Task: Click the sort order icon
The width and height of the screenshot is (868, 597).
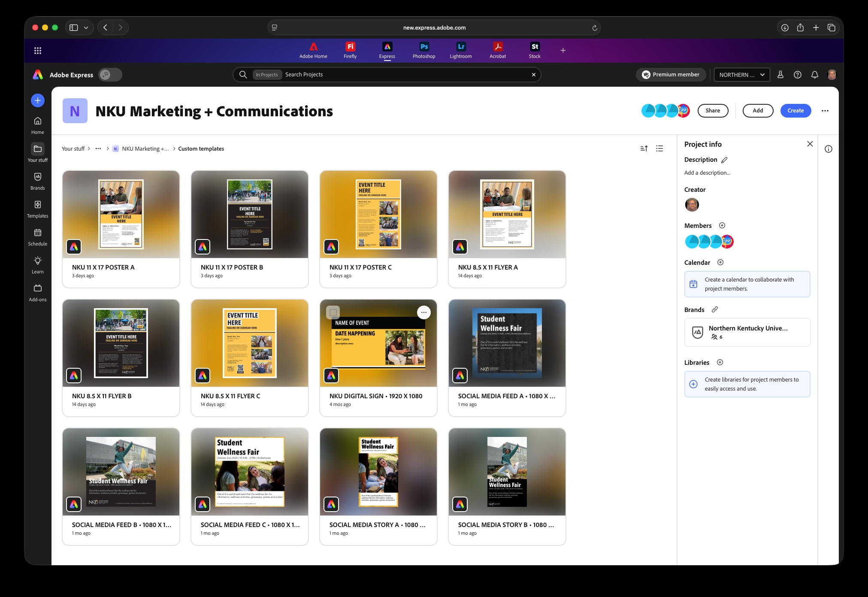Action: click(644, 148)
